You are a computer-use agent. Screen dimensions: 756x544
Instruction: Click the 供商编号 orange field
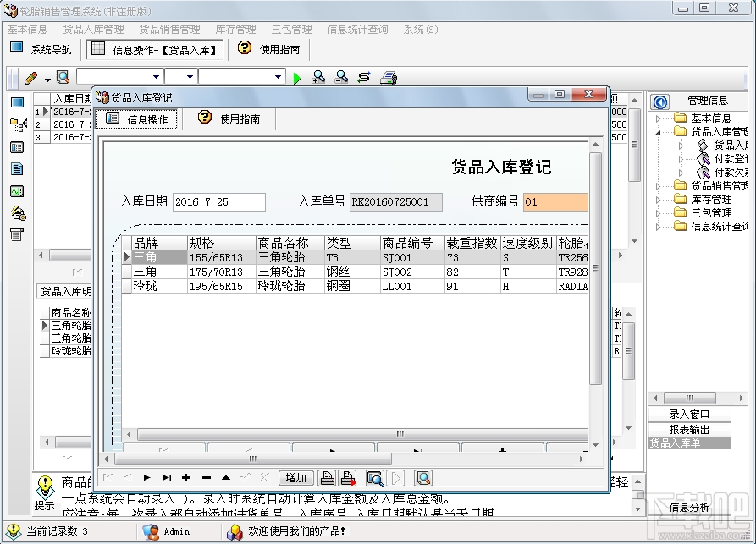click(x=556, y=202)
